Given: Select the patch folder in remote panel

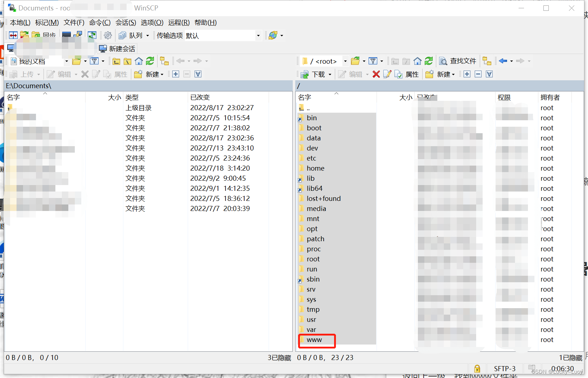Looking at the screenshot, I should (315, 239).
